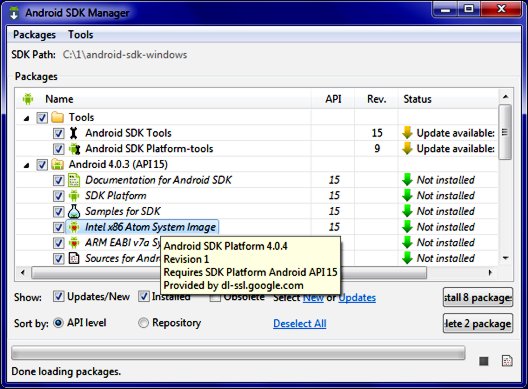528x389 pixels.
Task: Click the scroll-down arrow of the package list
Action: pos(505,258)
